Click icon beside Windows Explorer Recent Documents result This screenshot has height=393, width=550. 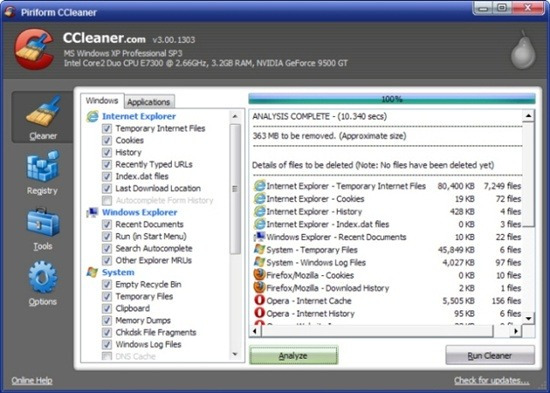pyautogui.click(x=260, y=237)
